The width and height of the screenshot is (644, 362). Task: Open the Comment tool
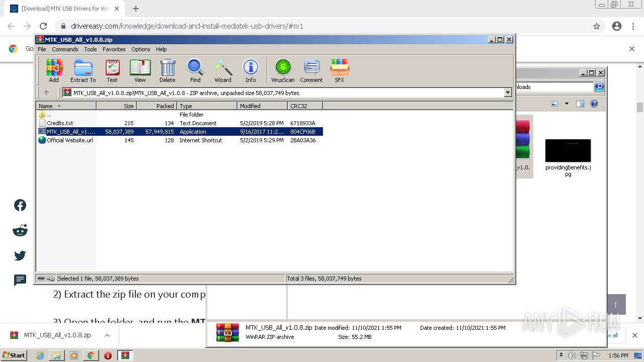pos(311,71)
